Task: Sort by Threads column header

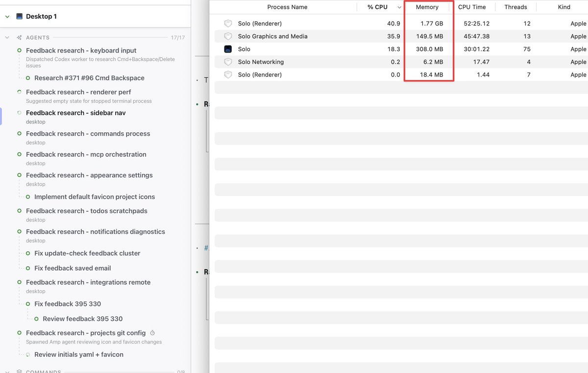Action: (x=515, y=7)
